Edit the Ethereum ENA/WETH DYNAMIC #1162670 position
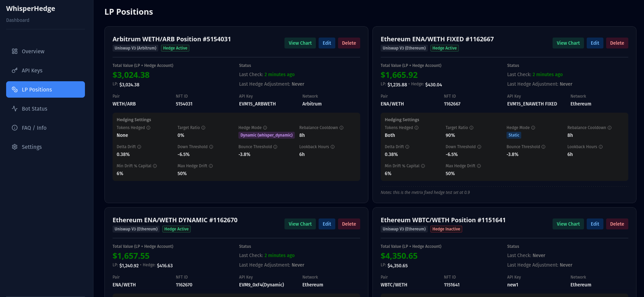This screenshot has height=297, width=644. 327,224
